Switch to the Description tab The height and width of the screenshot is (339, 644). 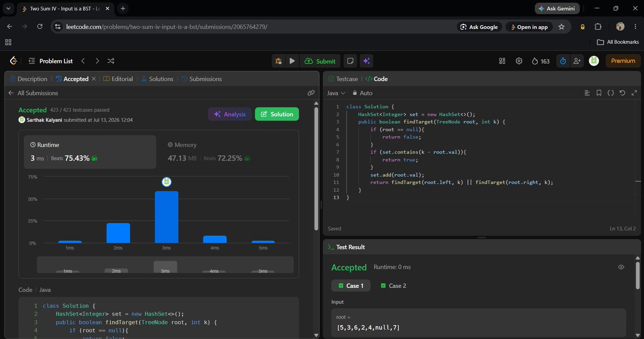click(x=28, y=79)
